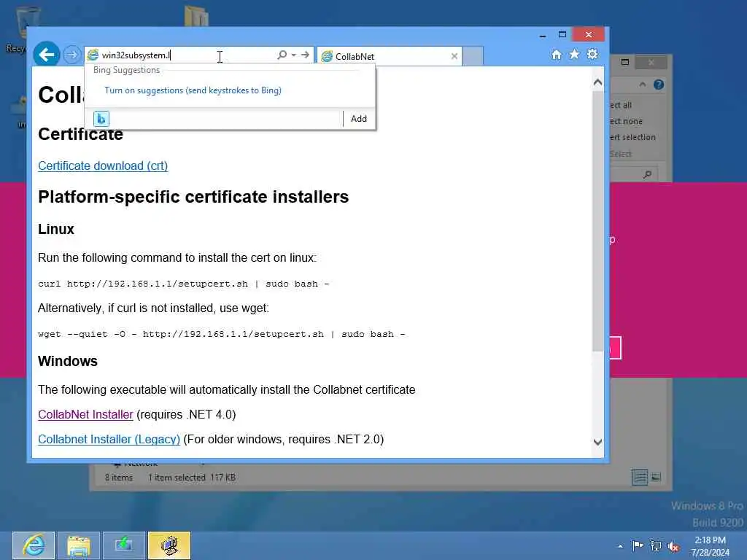Screen dimensions: 747x560
Task: Click the Go arrow in address bar
Action: coord(305,55)
